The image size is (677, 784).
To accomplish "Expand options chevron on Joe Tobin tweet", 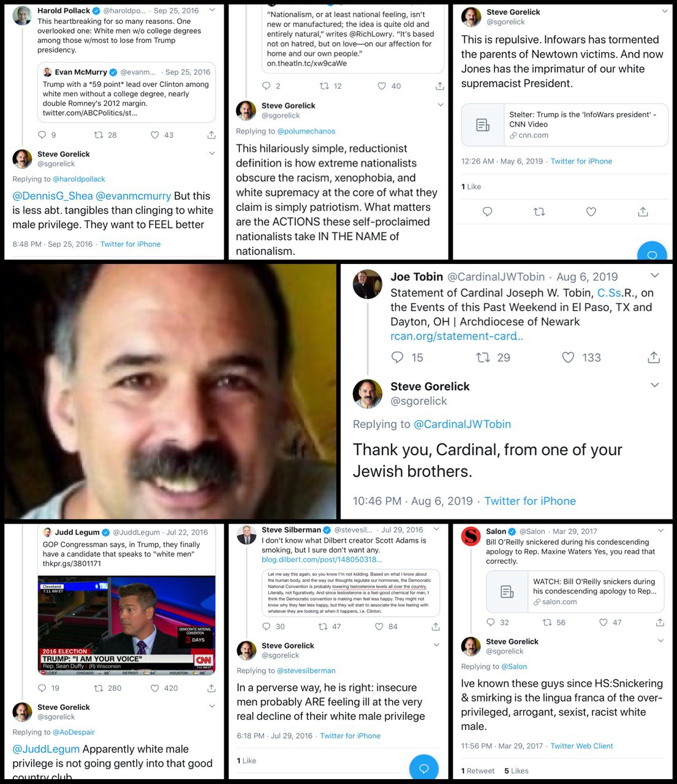I will (654, 276).
